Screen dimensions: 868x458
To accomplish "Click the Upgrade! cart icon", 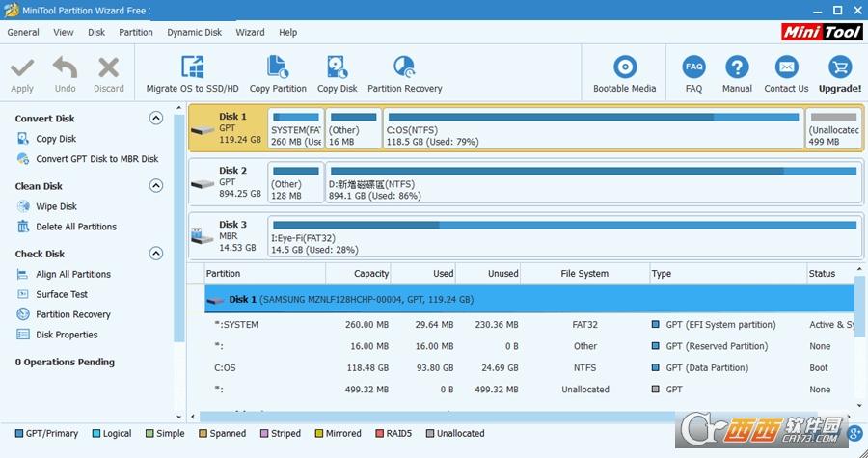I will pos(840,67).
